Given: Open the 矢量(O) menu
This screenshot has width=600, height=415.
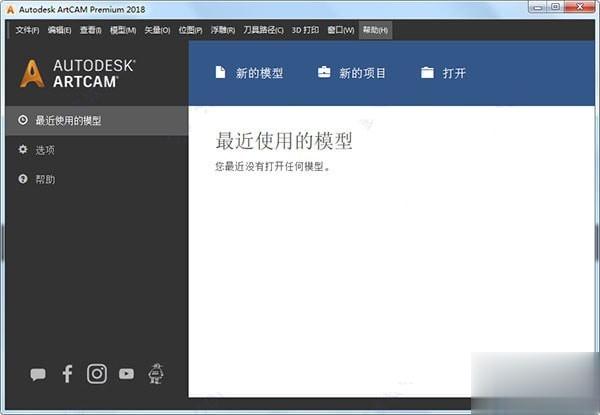Looking at the screenshot, I should click(x=157, y=30).
